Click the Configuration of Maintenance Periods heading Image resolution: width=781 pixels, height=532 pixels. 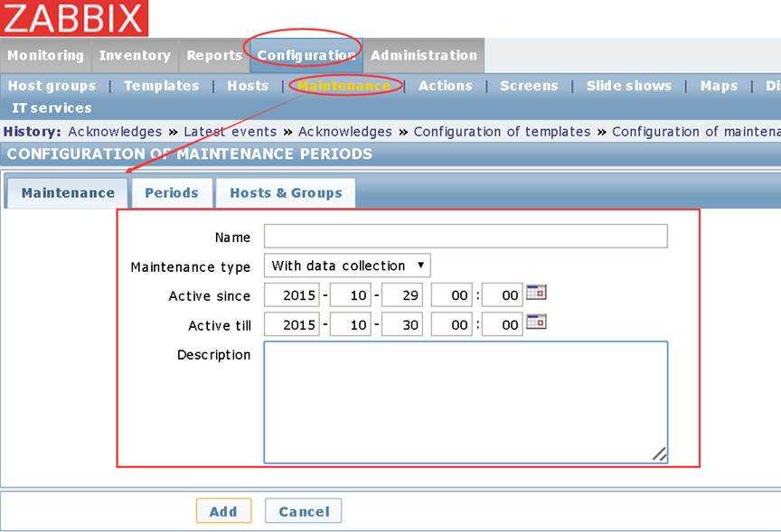[x=190, y=154]
